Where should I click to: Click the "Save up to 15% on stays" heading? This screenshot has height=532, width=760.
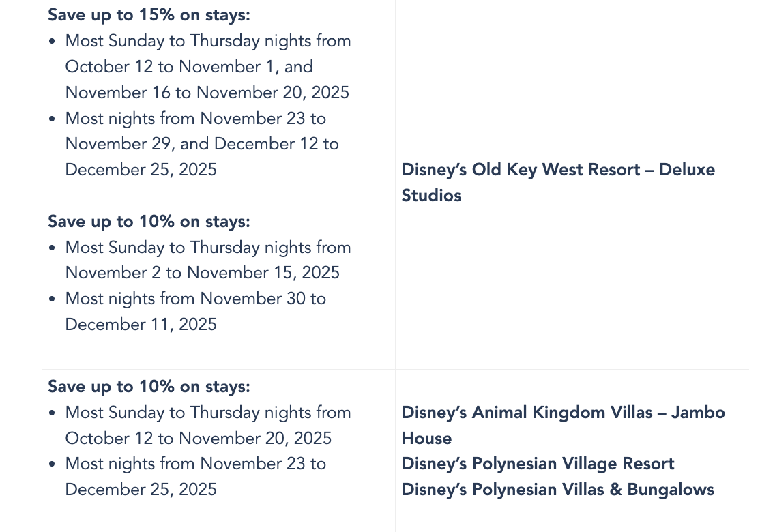tap(149, 15)
